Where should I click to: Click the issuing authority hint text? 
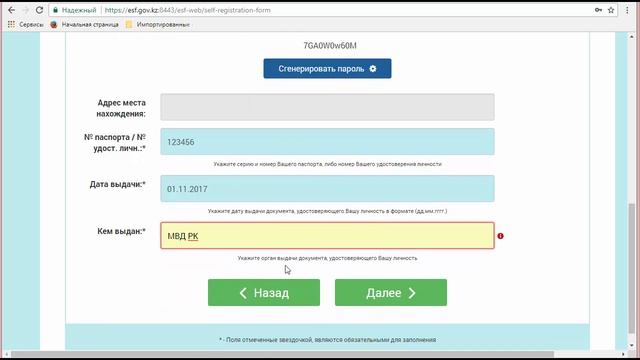pos(327,258)
